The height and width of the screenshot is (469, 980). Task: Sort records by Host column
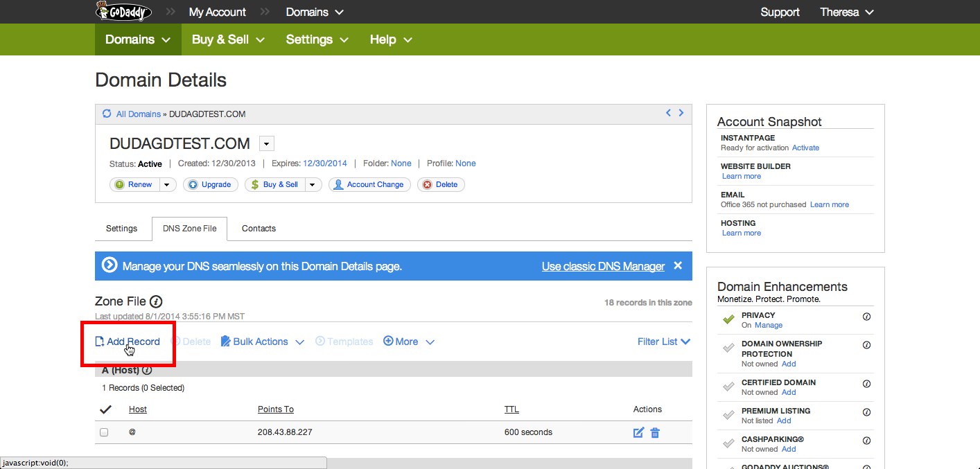click(138, 409)
